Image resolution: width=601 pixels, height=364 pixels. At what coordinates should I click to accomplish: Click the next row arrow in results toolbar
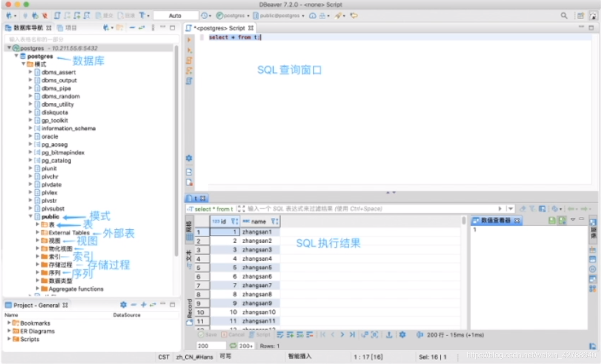tap(342, 335)
